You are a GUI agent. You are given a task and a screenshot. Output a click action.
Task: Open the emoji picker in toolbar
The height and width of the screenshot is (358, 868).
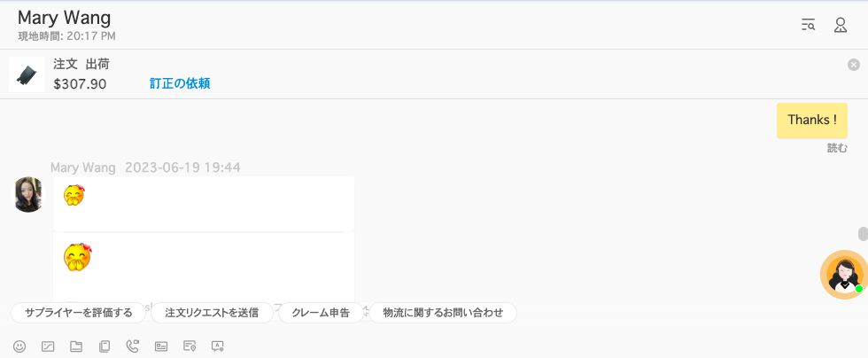point(19,346)
